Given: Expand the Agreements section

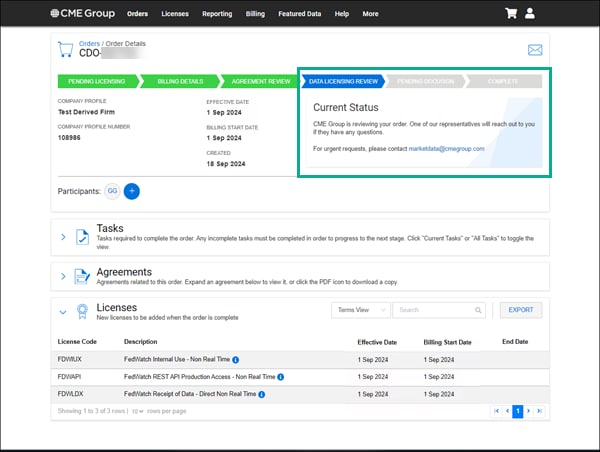Looking at the screenshot, I should click(x=62, y=276).
